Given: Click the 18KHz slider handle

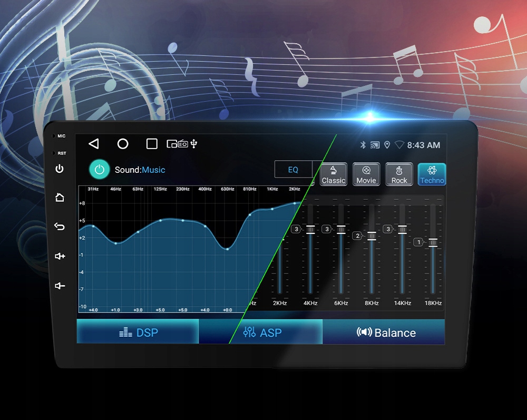Looking at the screenshot, I should pos(433,242).
